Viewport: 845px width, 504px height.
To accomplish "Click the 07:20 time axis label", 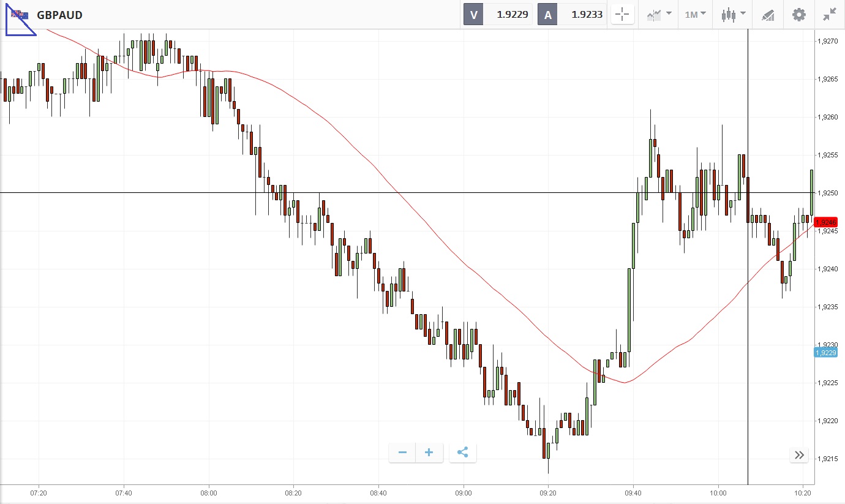I will 39,492.
